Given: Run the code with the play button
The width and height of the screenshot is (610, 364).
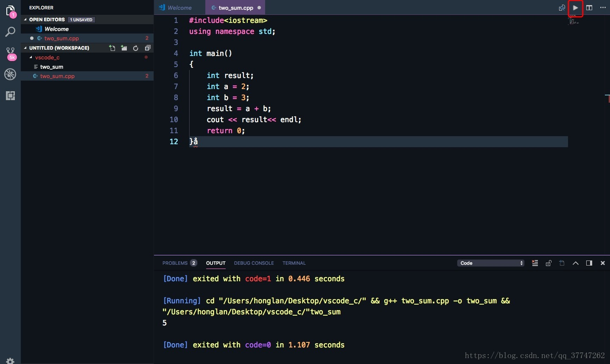Looking at the screenshot, I should coord(575,8).
